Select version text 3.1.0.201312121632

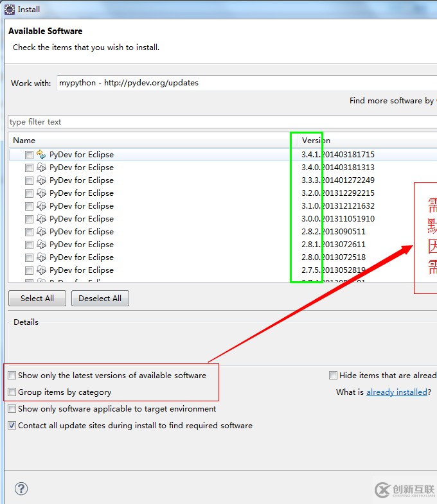[338, 206]
